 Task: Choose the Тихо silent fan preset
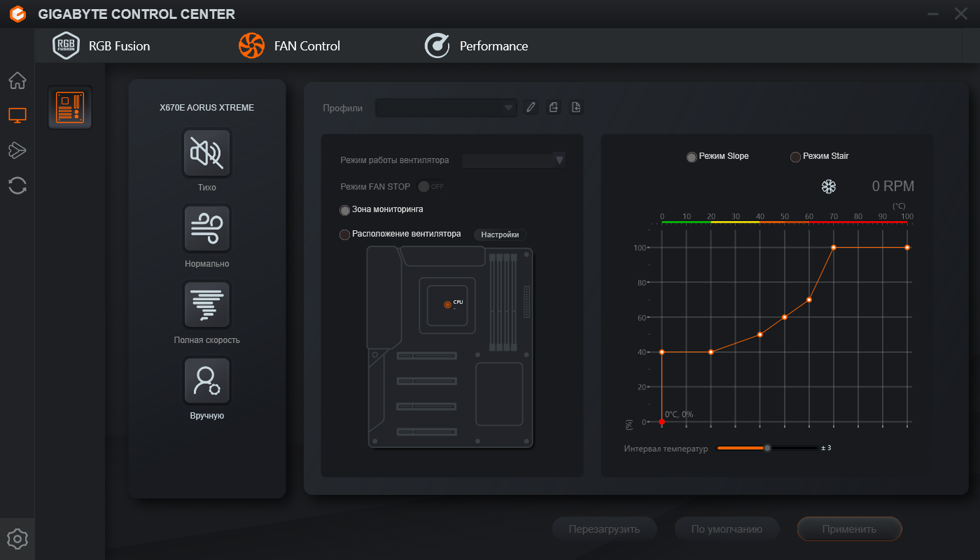click(x=206, y=153)
